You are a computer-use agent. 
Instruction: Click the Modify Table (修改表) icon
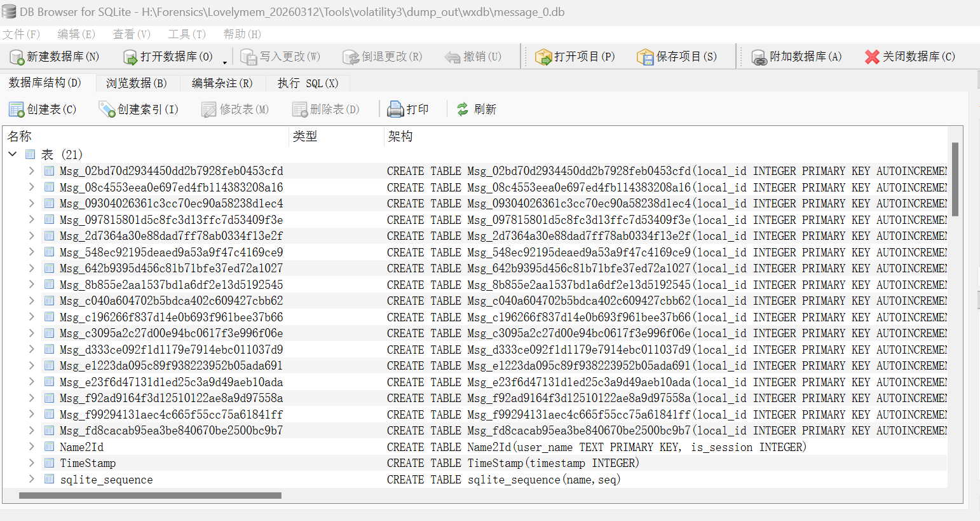[209, 109]
